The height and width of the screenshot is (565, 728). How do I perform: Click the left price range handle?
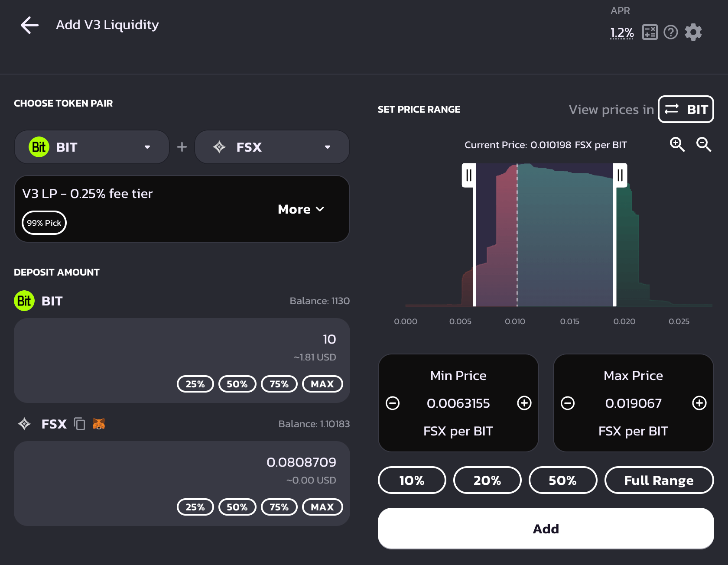(469, 175)
